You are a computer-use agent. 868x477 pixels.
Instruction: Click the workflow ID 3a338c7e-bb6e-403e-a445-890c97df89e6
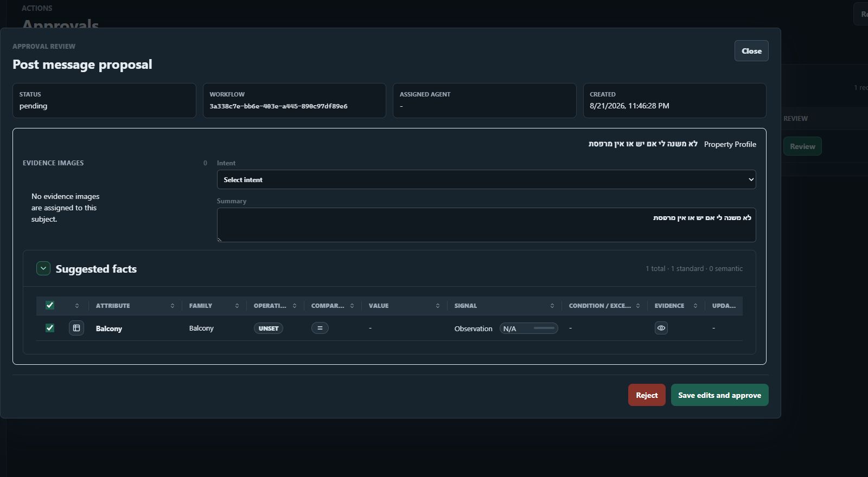pos(278,106)
